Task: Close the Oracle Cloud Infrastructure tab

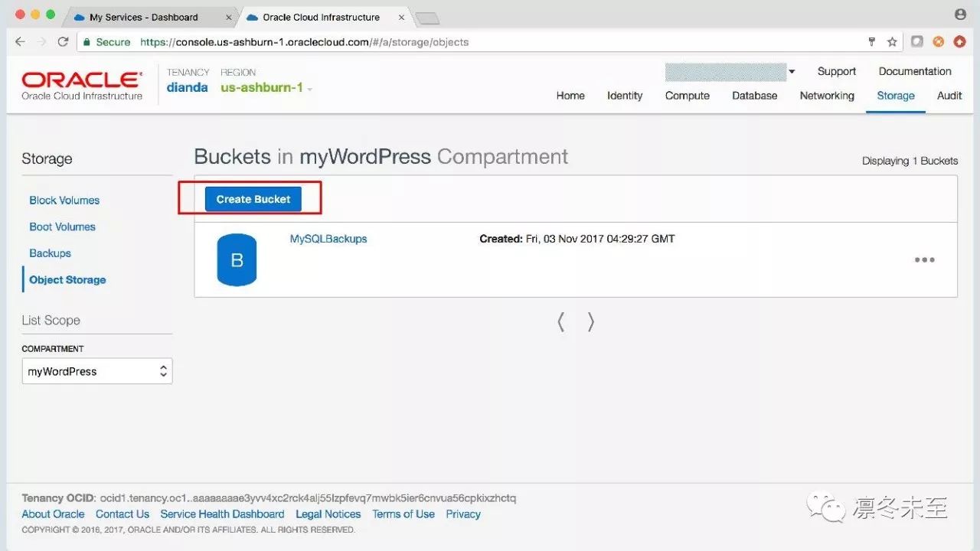Action: point(401,17)
